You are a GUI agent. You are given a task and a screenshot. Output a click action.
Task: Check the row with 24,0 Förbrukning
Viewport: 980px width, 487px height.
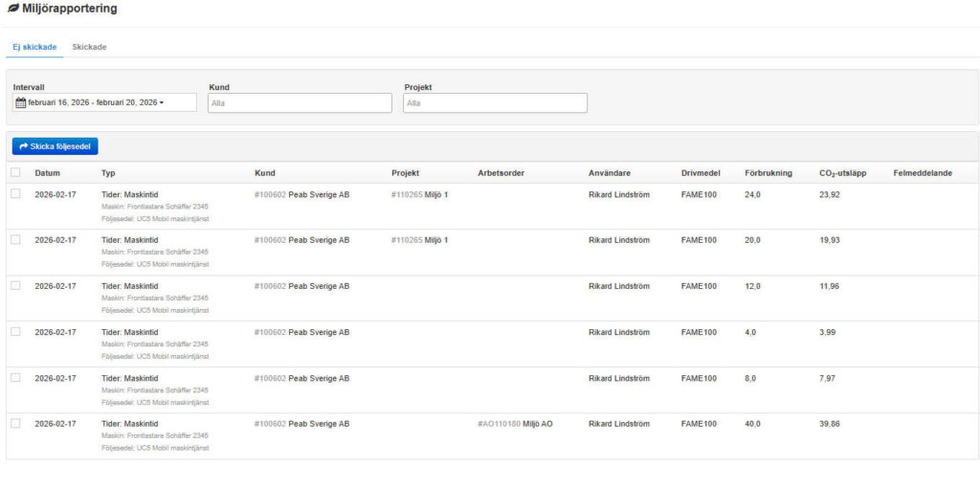pos(15,194)
